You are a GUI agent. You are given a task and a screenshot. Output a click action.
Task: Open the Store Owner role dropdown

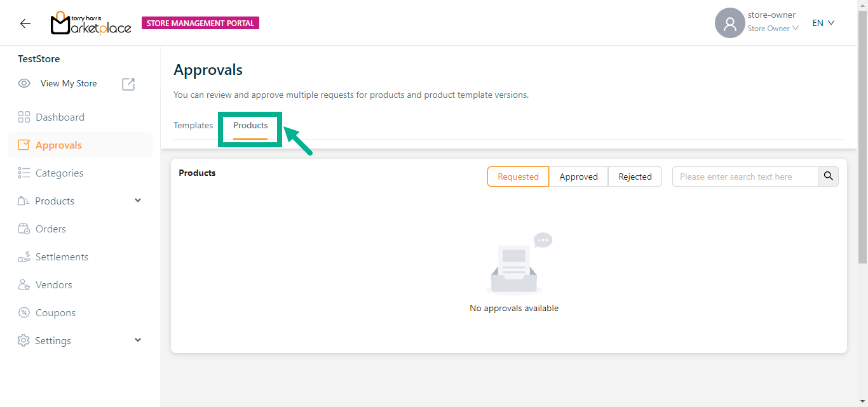click(x=773, y=29)
